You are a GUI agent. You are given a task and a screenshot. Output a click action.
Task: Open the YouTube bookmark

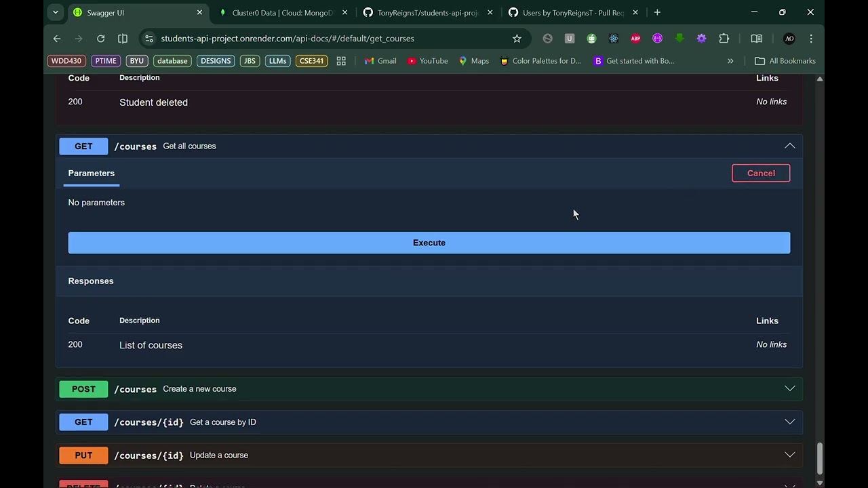click(x=428, y=61)
